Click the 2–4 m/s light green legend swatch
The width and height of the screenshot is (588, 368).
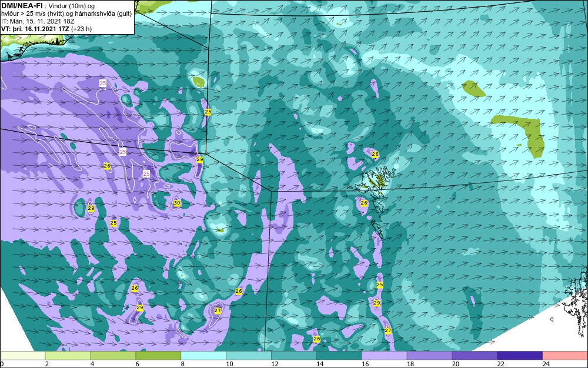(68, 355)
